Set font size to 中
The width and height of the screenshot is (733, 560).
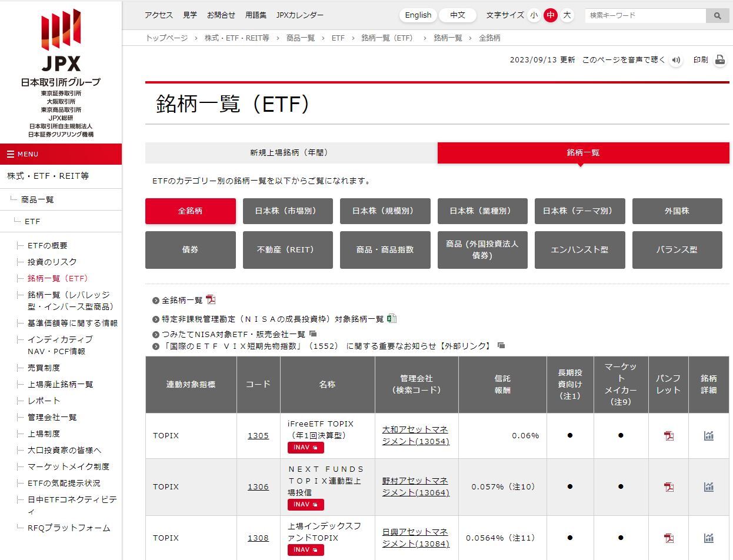(551, 15)
